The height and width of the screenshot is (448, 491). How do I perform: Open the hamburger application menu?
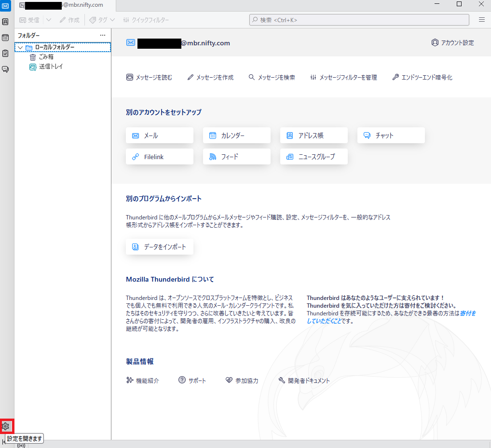pos(481,20)
